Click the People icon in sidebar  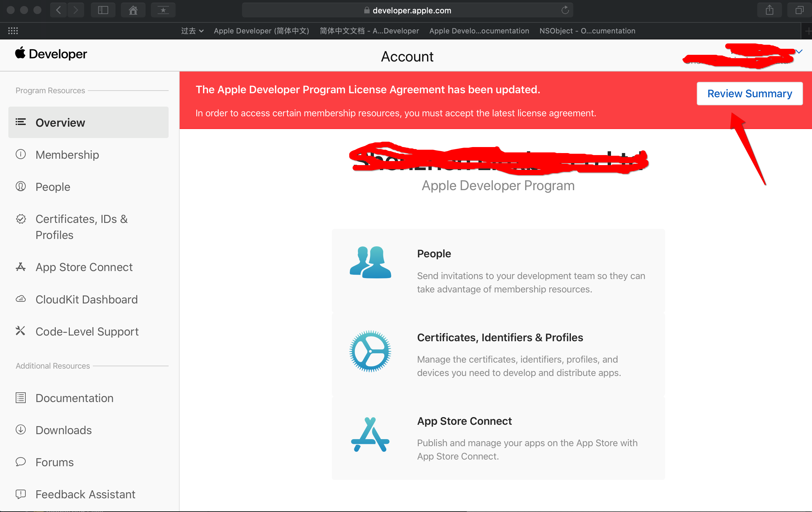(x=21, y=186)
